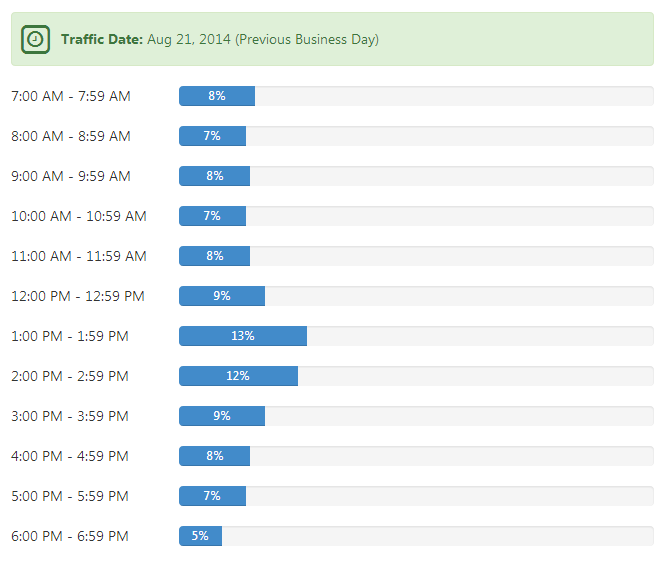Viewport: 664px width, 578px height.
Task: Select the 5:00 PM - 5:59 PM traffic bar
Action: [212, 496]
